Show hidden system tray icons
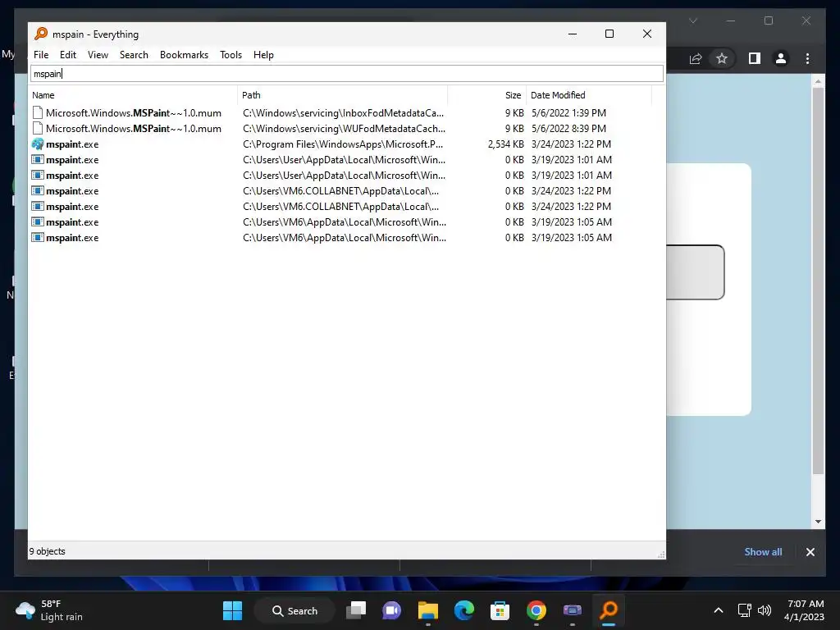Screen dimensions: 840x630 click(719, 610)
